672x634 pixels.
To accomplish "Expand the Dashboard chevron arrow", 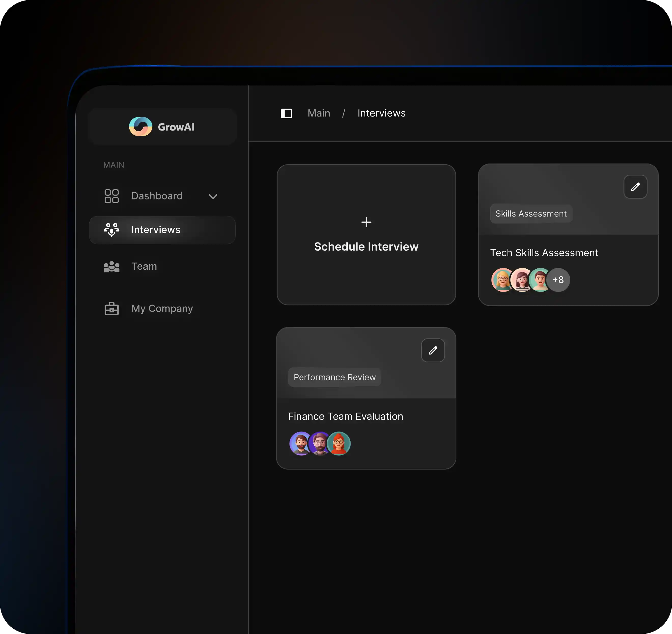I will pos(213,196).
